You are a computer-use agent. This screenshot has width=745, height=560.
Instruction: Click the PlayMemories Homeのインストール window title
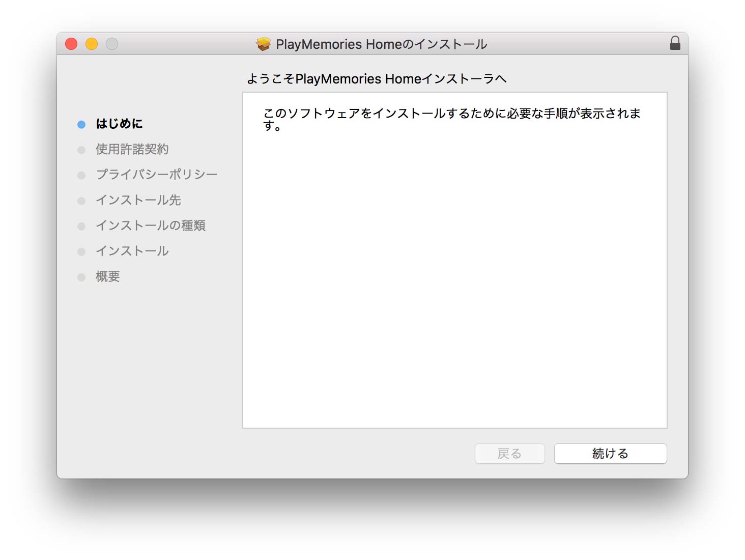click(382, 44)
